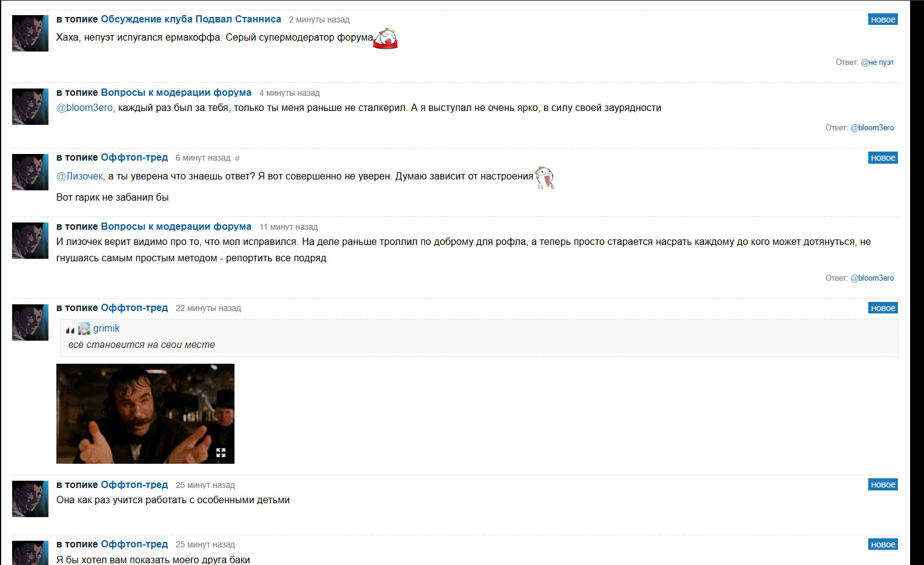Open the GIF thumbnail of the gesturing man
Image resolution: width=924 pixels, height=565 pixels.
[x=145, y=413]
